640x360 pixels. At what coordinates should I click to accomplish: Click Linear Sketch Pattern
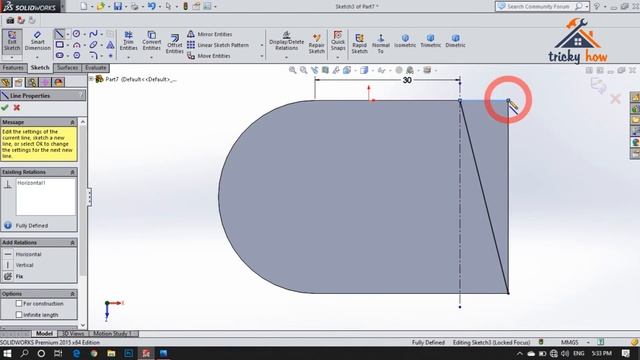coord(218,45)
